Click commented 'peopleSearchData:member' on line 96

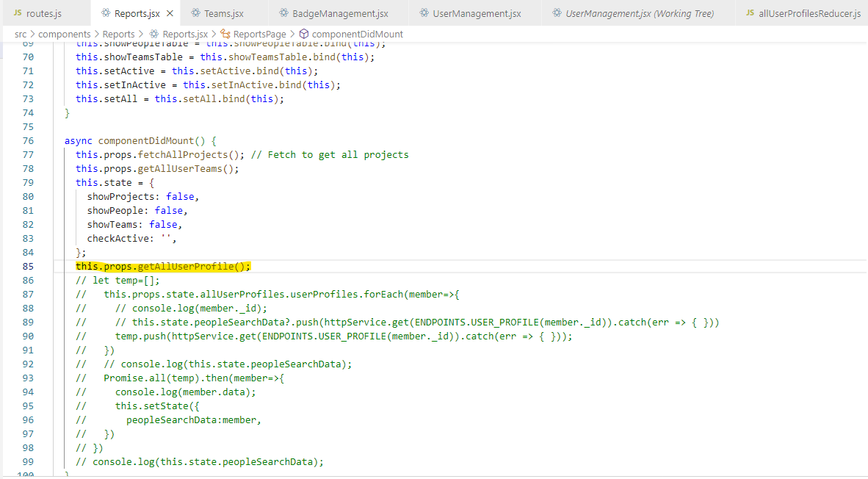click(x=191, y=420)
